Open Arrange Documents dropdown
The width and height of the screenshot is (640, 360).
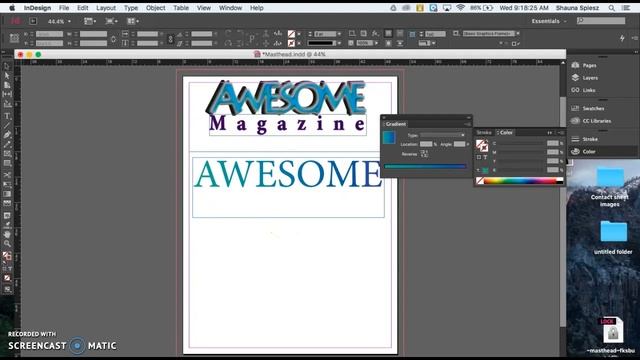133,21
